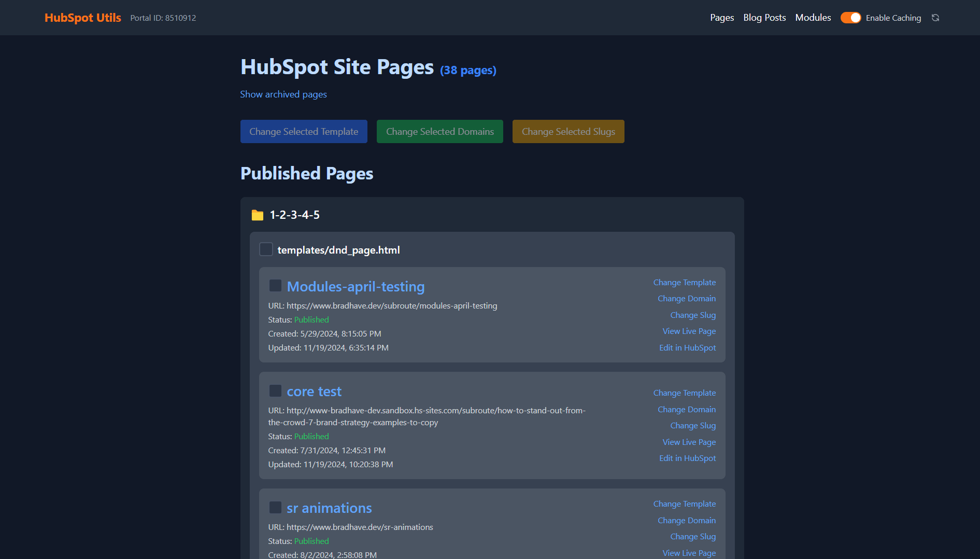This screenshot has width=980, height=559.
Task: Click Show archived pages
Action: pyautogui.click(x=283, y=94)
